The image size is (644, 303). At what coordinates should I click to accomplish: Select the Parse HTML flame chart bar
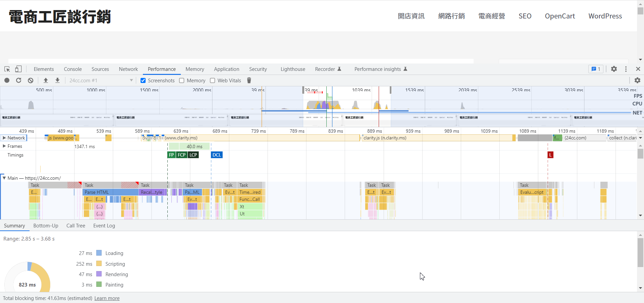pyautogui.click(x=110, y=192)
